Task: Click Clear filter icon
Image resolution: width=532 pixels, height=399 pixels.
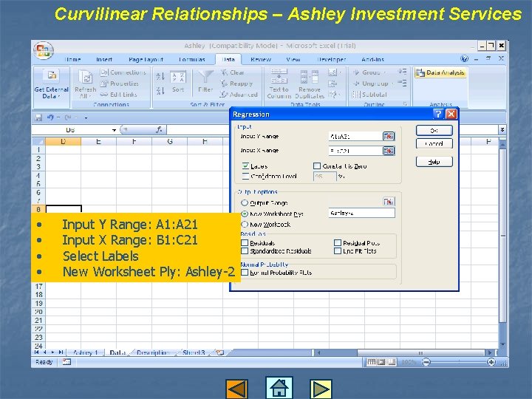Action: tap(233, 72)
